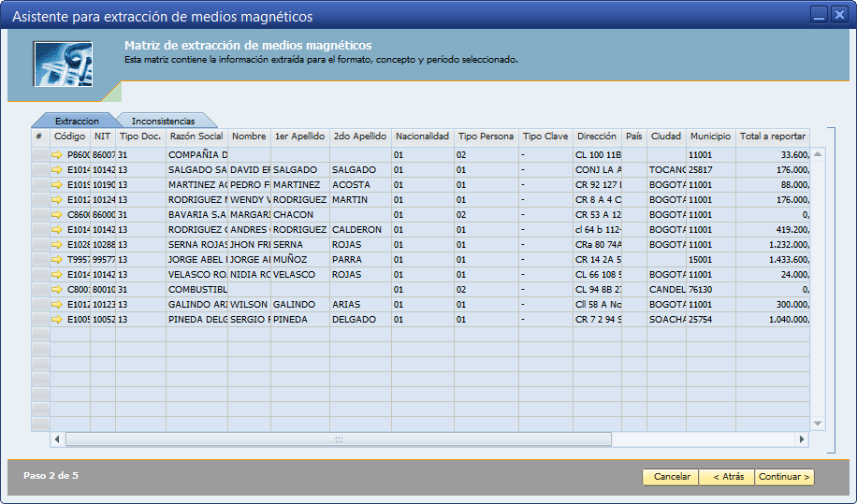Click the horizontal scrollbar right arrow
The height and width of the screenshot is (504, 857).
[x=802, y=439]
